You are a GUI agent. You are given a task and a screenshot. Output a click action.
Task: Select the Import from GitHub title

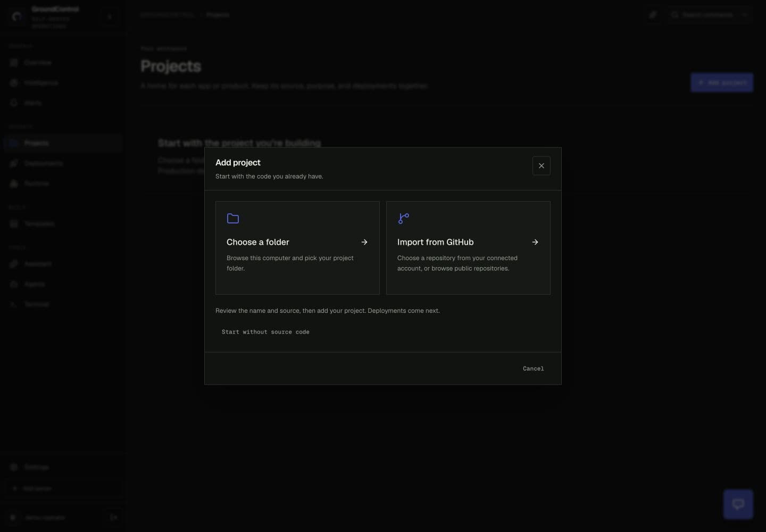click(x=435, y=242)
